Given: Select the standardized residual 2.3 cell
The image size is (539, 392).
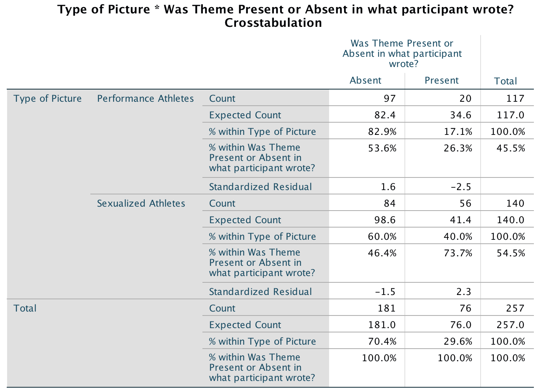Looking at the screenshot, I should point(464,292).
